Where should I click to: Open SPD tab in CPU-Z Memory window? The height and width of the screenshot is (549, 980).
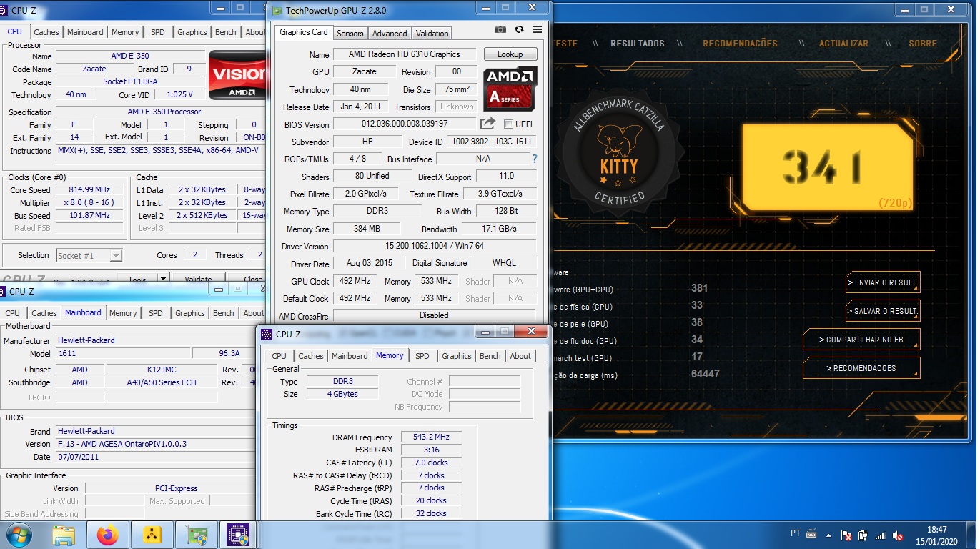pyautogui.click(x=422, y=356)
